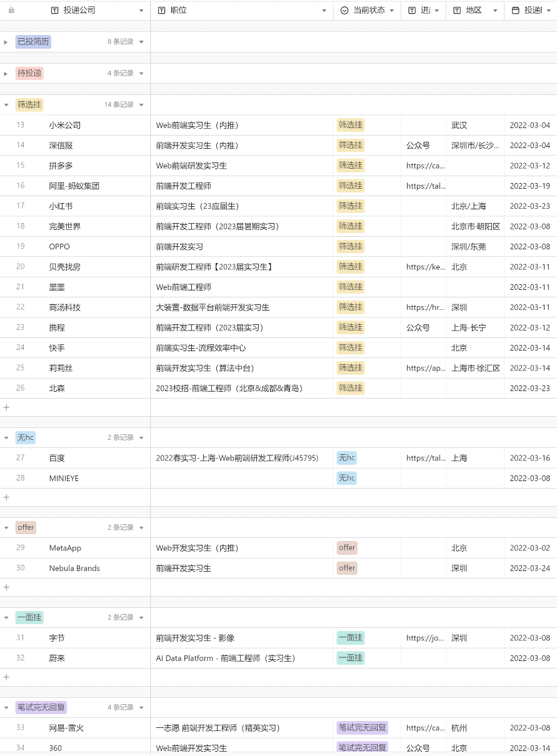The width and height of the screenshot is (557, 756).
Task: Add a record below the 一面挂 group
Action: [x=6, y=677]
